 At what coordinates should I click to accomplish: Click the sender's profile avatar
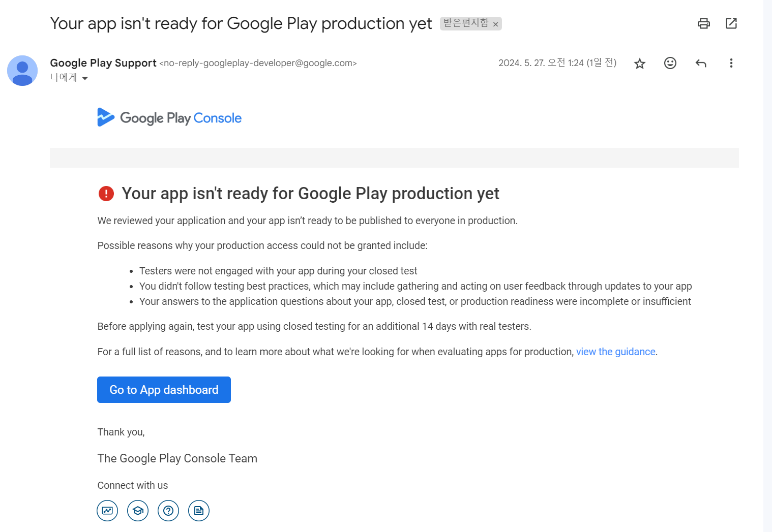tap(22, 71)
